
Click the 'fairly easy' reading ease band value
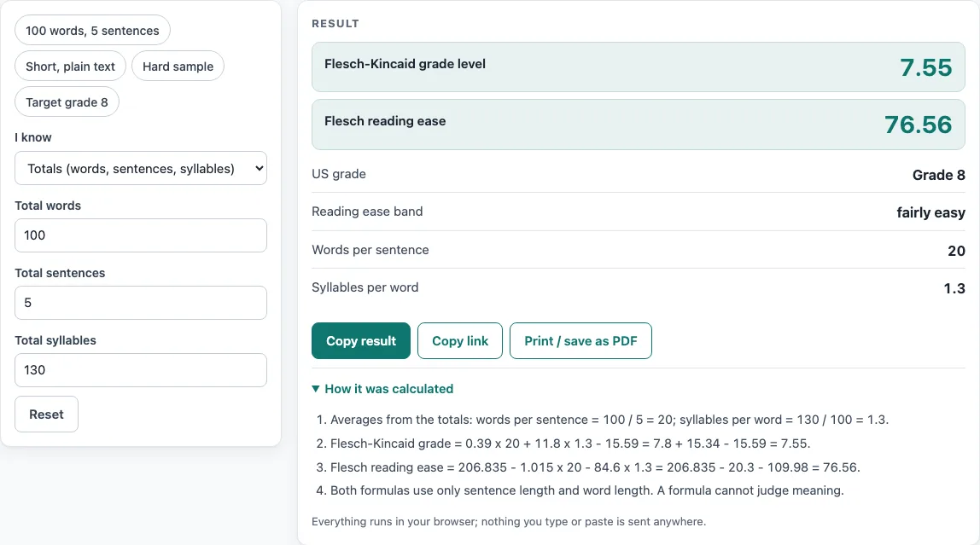(930, 213)
